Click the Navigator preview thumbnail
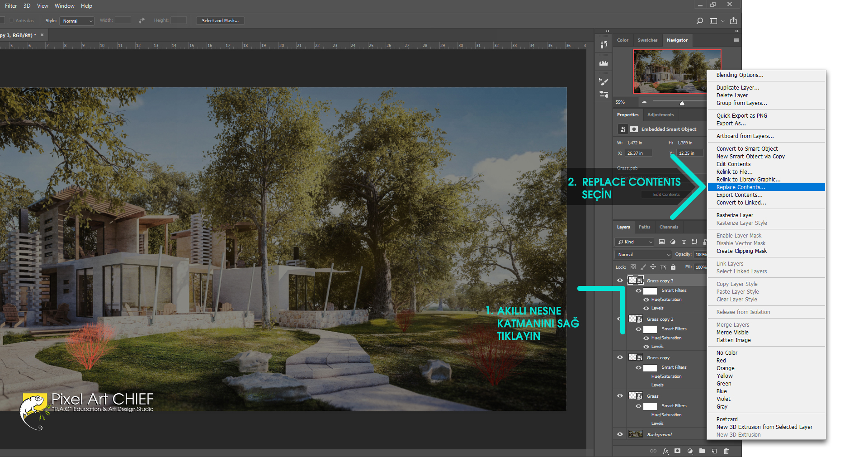 tap(677, 71)
